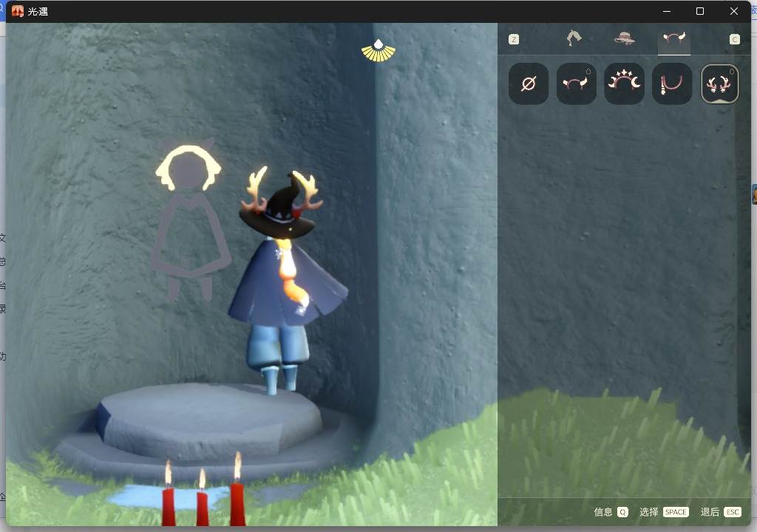This screenshot has height=532, width=757.
Task: Switch to the hairstyle category tab
Action: pyautogui.click(x=574, y=38)
